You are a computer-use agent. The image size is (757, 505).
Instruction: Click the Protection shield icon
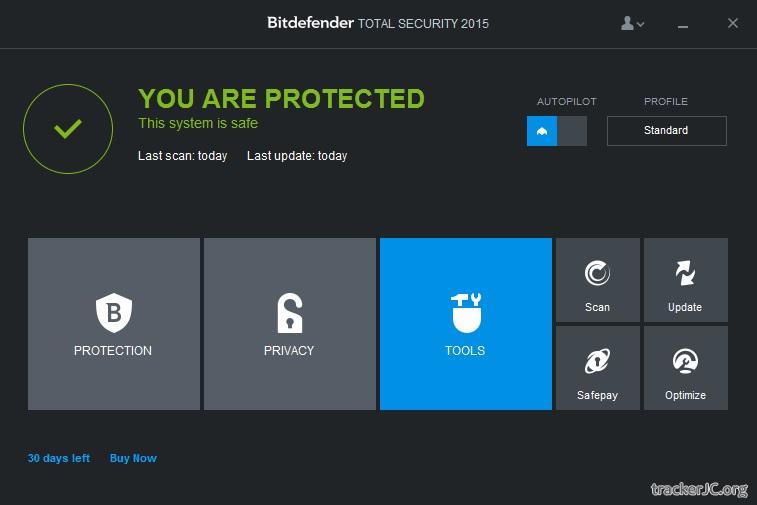113,313
